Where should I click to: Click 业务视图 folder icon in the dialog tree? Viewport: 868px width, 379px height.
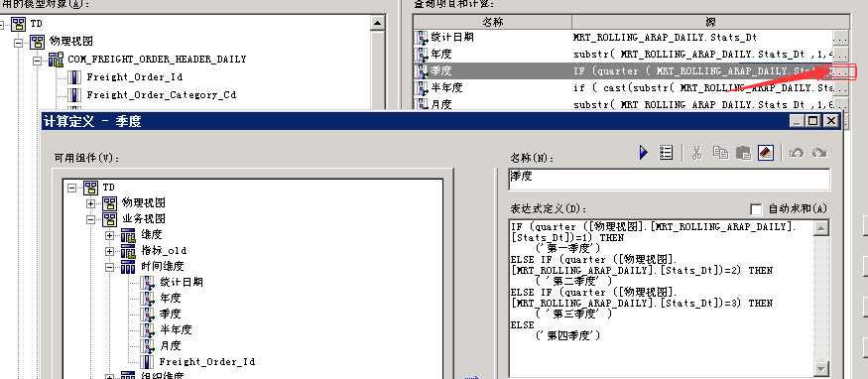pyautogui.click(x=109, y=219)
